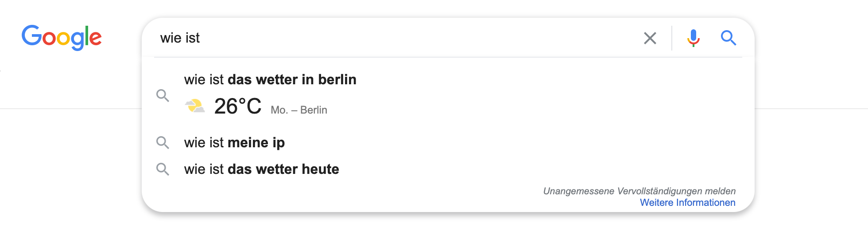Open the "Weitere Informationen" link
Viewport: 868px width, 236px height.
point(687,203)
